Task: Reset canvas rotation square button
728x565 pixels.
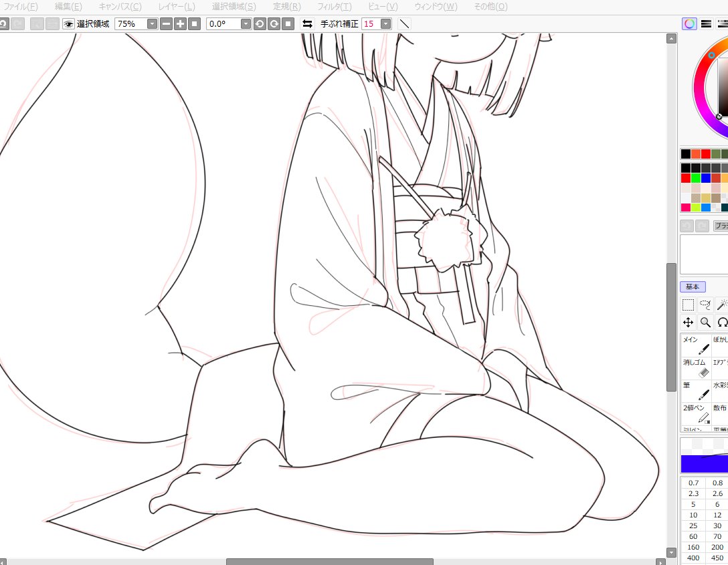Action: pyautogui.click(x=288, y=24)
